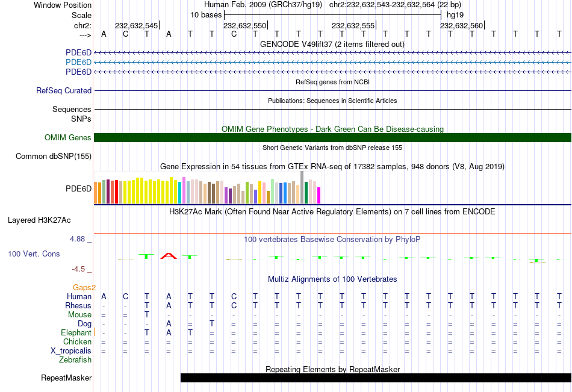This screenshot has width=572, height=392.
Task: Open the GENCODE V49lift37 track title
Action: [332, 44]
